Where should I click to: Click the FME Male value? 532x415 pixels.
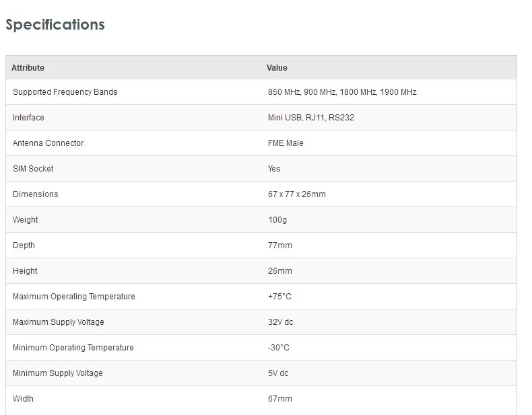pos(286,143)
